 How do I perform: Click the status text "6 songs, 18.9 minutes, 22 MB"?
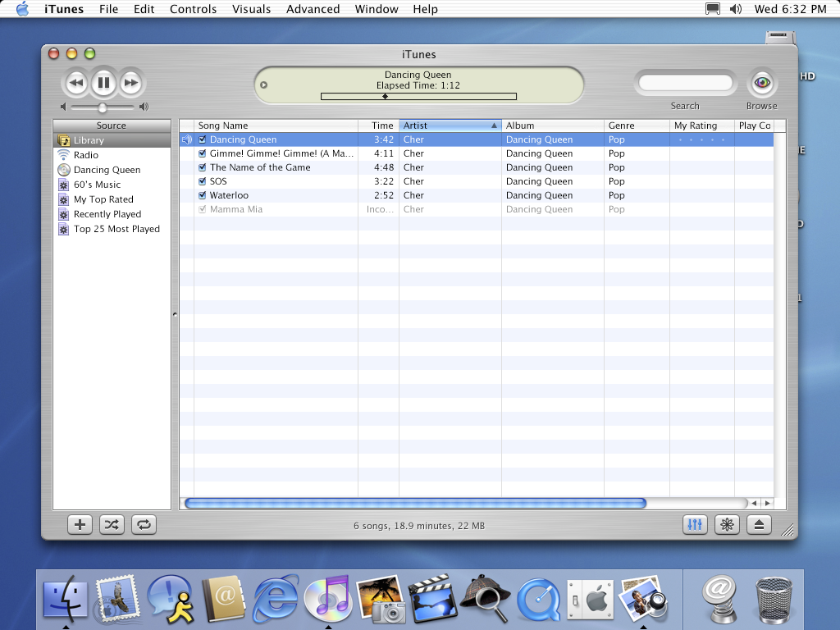419,526
